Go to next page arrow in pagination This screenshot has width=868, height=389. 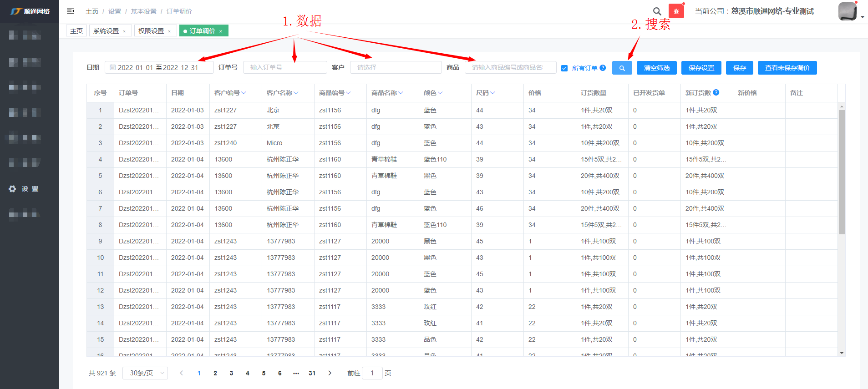(330, 373)
